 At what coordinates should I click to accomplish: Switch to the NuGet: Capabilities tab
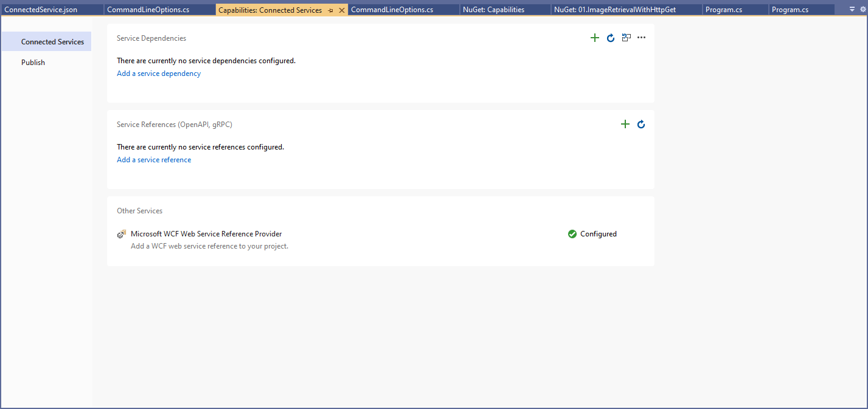click(493, 10)
